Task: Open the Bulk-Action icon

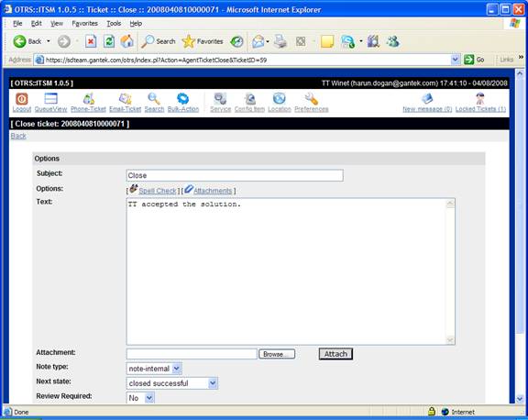Action: pos(182,99)
